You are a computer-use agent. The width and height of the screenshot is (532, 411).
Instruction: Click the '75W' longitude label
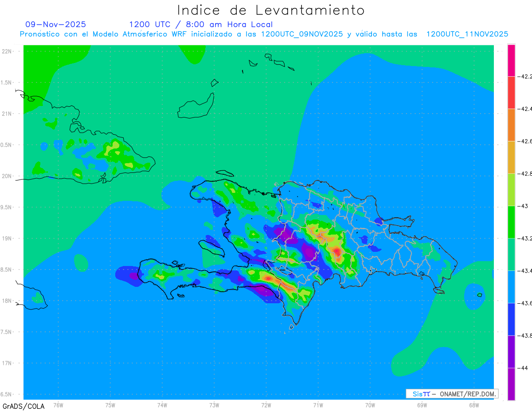[110, 405]
